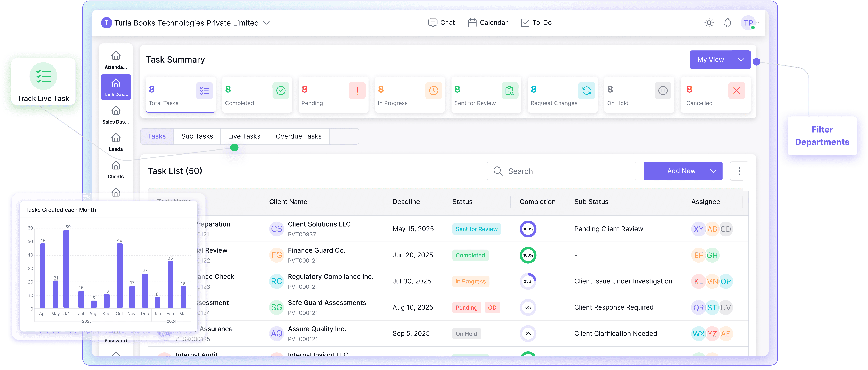Open the TP profile avatar menu
The image size is (868, 370).
tap(748, 23)
